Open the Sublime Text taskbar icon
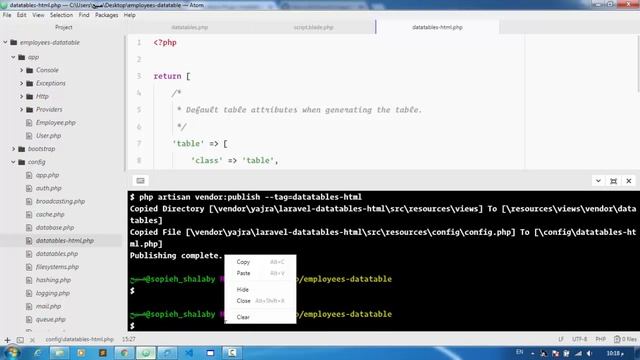Viewport: 640px width, 360px height. point(102,353)
